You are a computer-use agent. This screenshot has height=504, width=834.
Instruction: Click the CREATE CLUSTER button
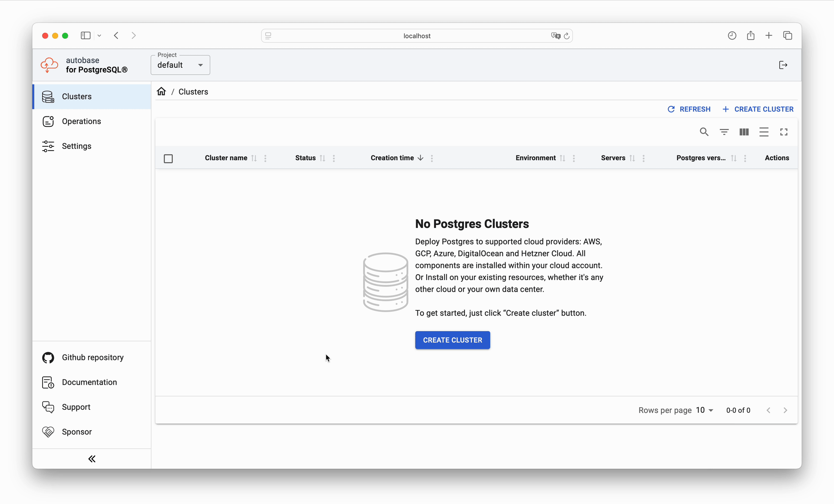pos(452,340)
